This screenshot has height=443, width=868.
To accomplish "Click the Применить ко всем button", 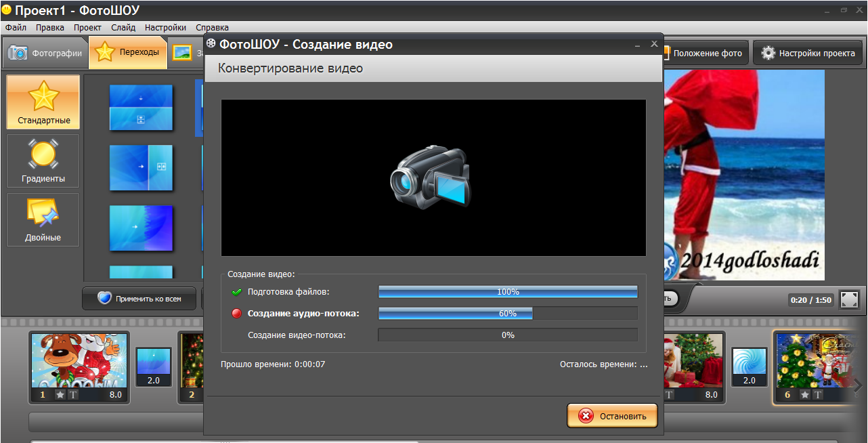I will (x=139, y=298).
